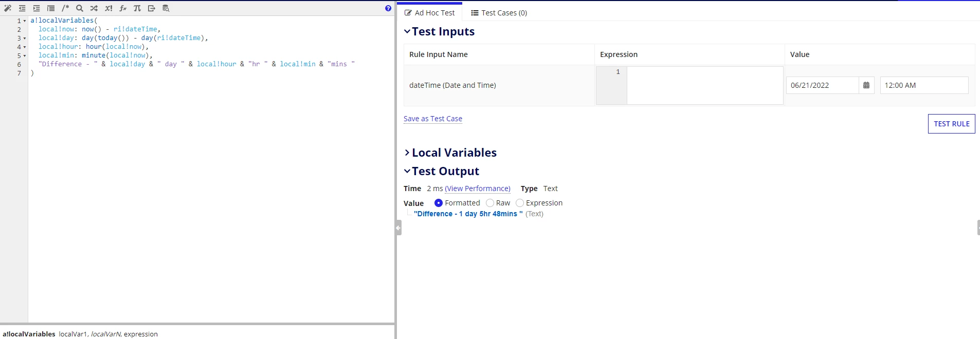Click code line "local!hour: hour(local!now),"

coord(94,47)
